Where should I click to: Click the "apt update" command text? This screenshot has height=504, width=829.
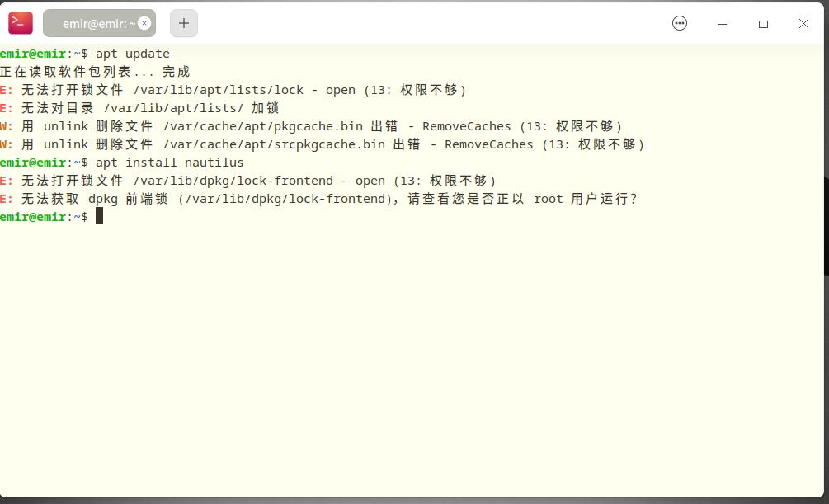[132, 54]
